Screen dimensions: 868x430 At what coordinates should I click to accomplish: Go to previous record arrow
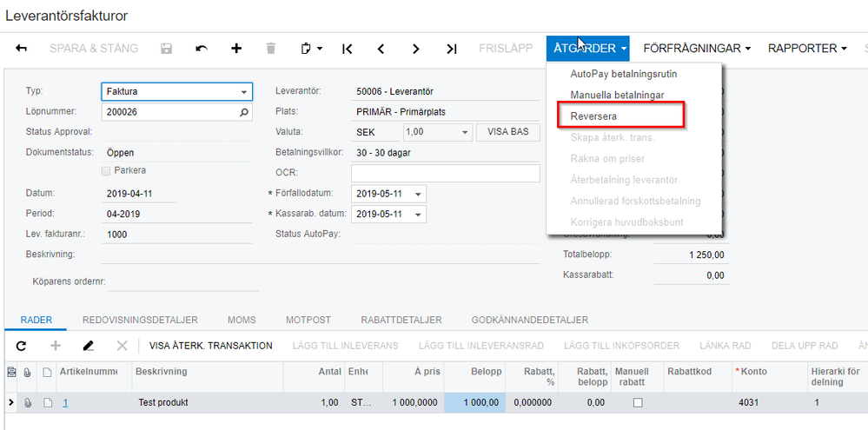381,49
